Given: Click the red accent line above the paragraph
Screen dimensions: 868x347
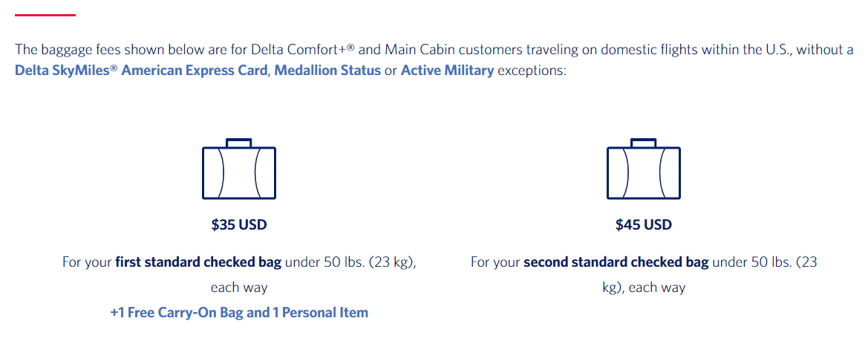Looking at the screenshot, I should click(45, 15).
